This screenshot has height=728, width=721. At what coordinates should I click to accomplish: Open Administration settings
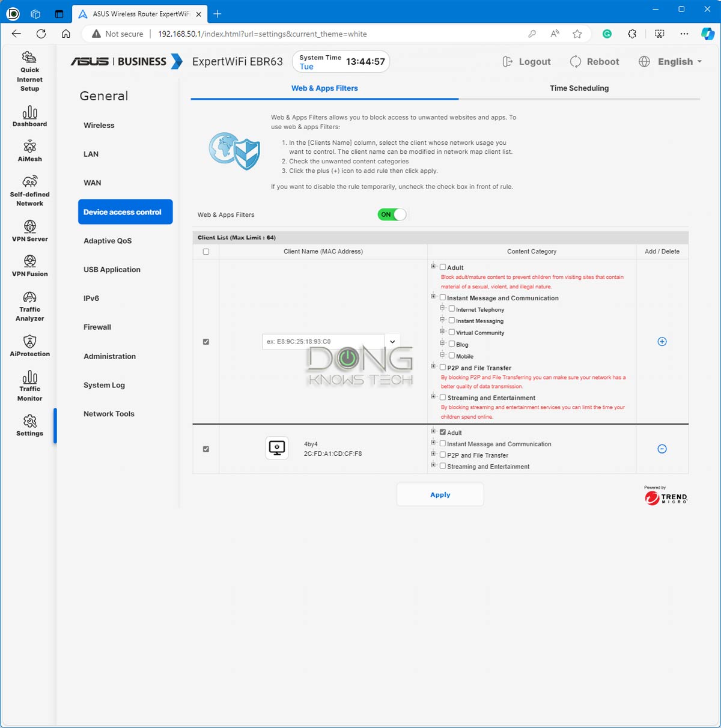click(x=109, y=356)
